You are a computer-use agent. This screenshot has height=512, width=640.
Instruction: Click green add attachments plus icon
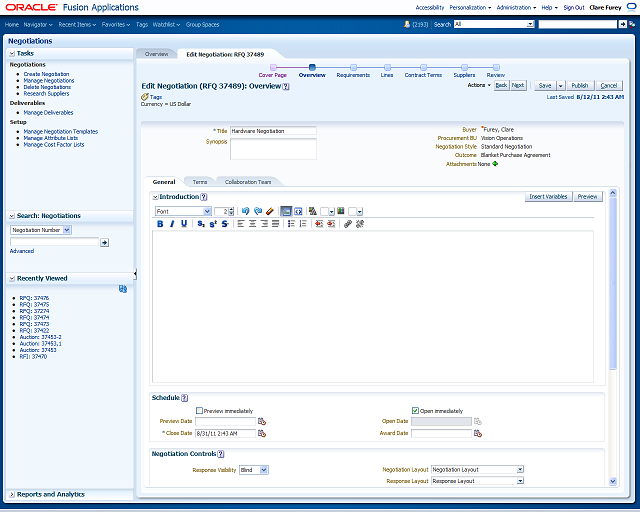tap(495, 164)
